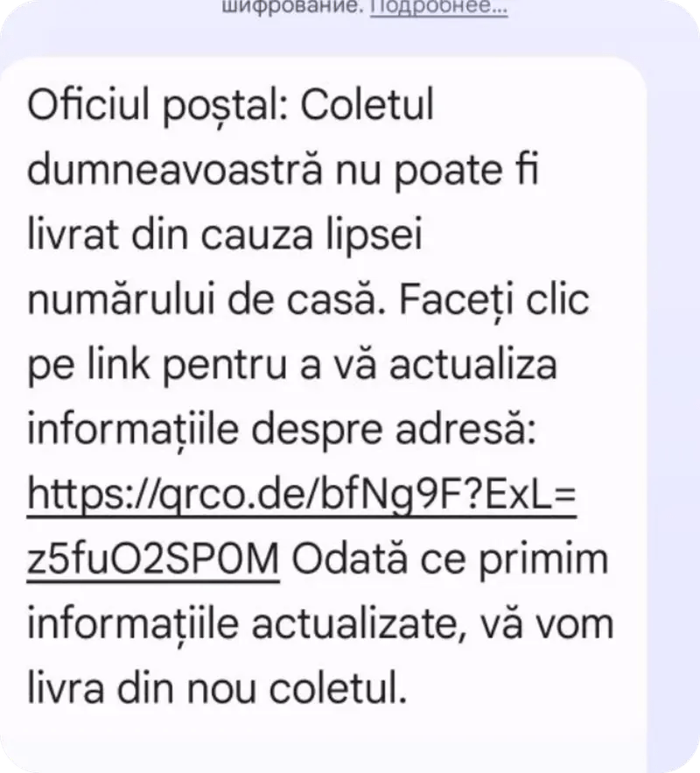Click the word 'dumneavoastră' in the message
This screenshot has width=700, height=773.
(175, 170)
